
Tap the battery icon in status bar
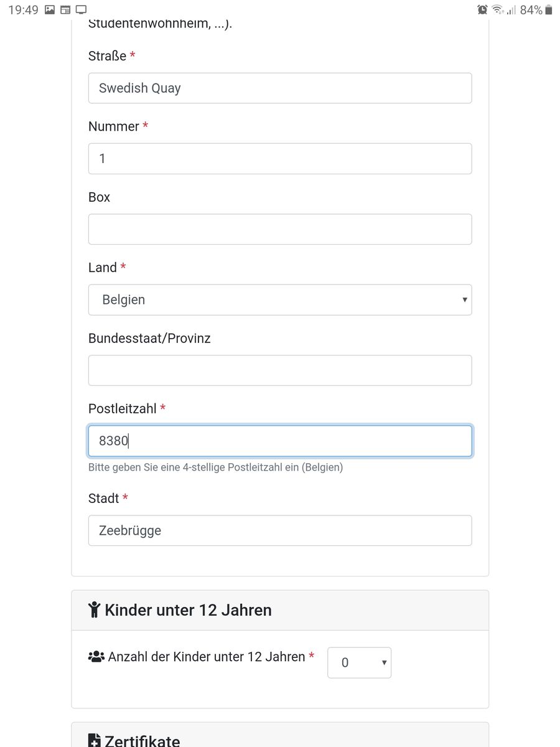click(548, 9)
